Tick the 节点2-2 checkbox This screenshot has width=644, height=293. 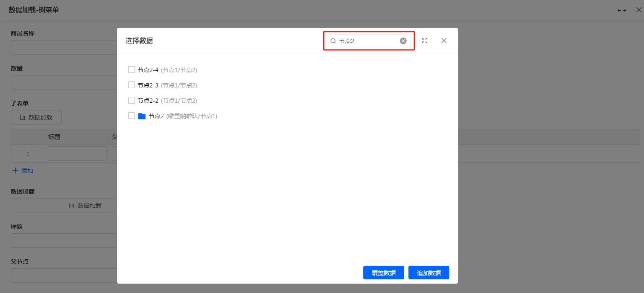pos(132,100)
